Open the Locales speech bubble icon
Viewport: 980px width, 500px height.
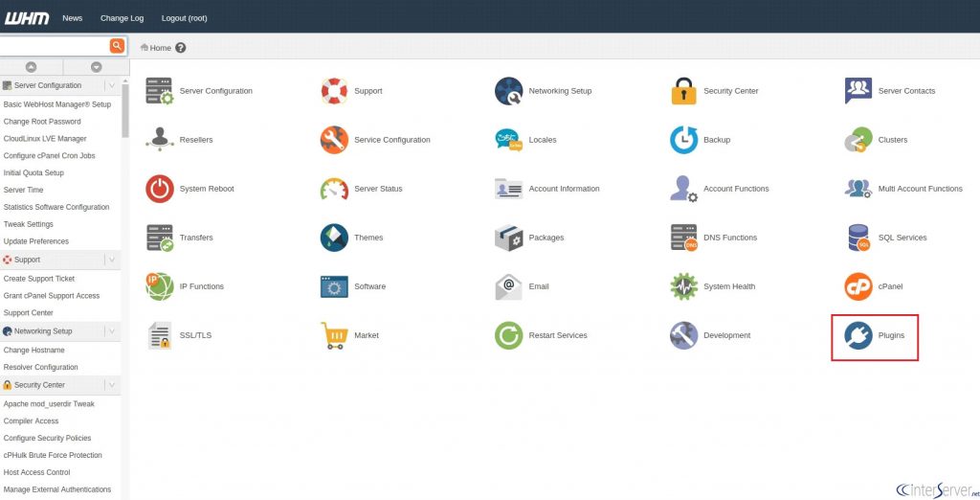click(x=509, y=140)
